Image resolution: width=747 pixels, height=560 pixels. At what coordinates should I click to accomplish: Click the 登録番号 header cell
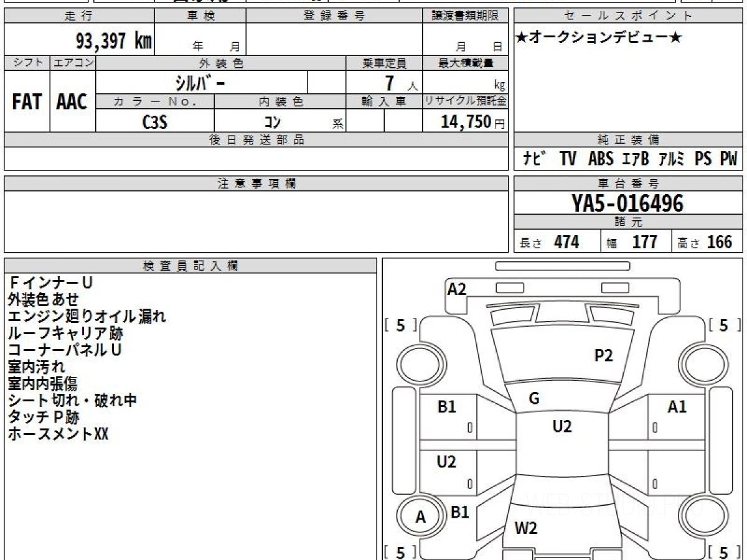pyautogui.click(x=334, y=16)
